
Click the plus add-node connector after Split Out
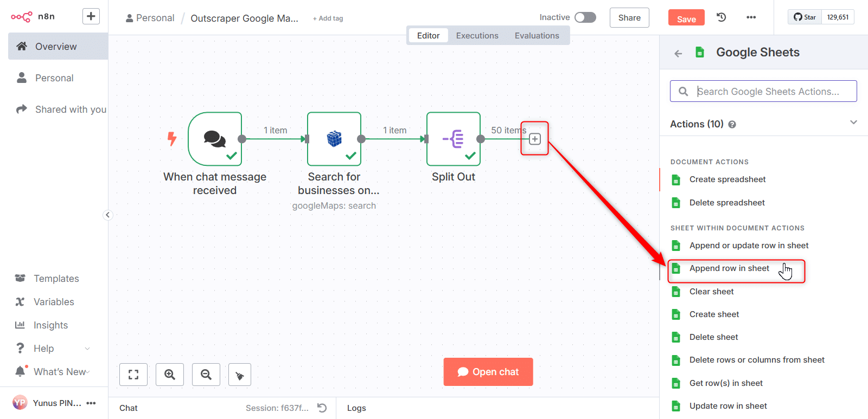(x=535, y=139)
